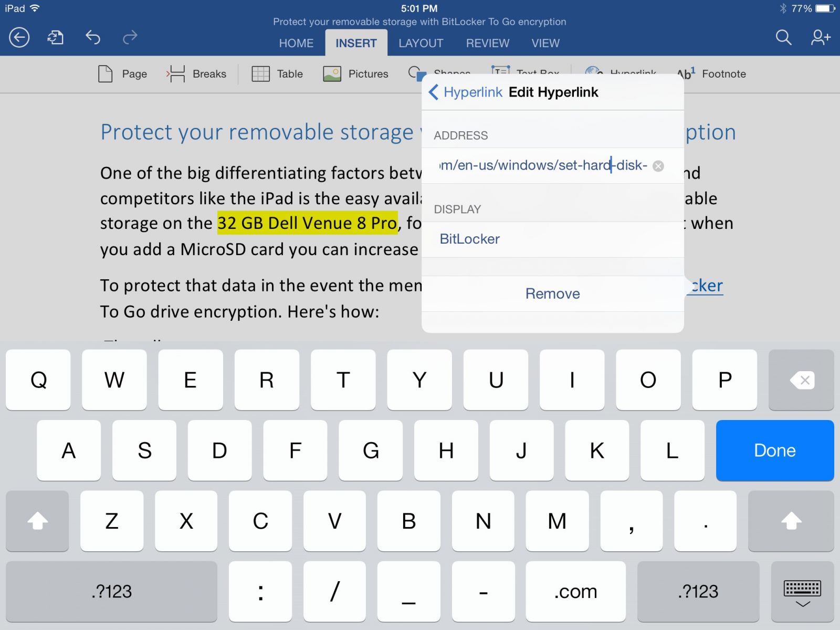Viewport: 840px width, 630px height.
Task: Tap the hyphen key
Action: [483, 592]
